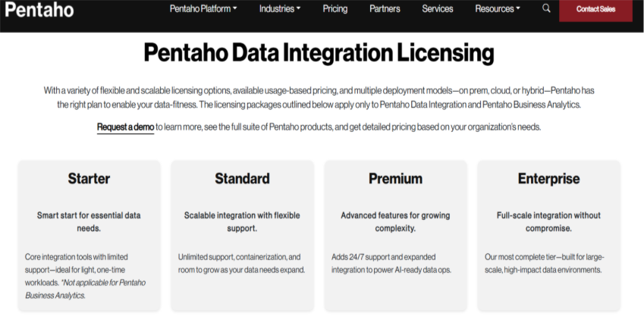Click 'Advanced features for growing complexity.' text
The width and height of the screenshot is (644, 332).
[x=395, y=221]
